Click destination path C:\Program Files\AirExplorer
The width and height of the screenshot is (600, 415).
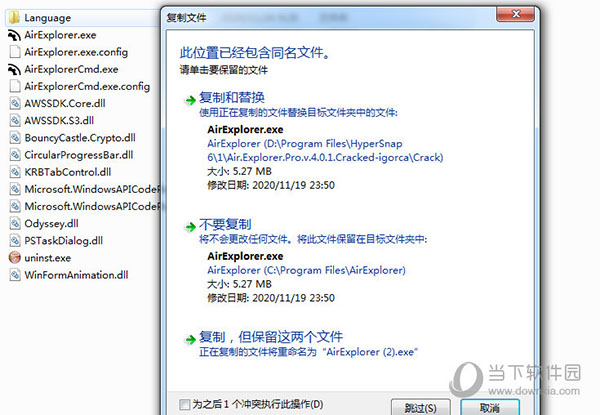307,270
